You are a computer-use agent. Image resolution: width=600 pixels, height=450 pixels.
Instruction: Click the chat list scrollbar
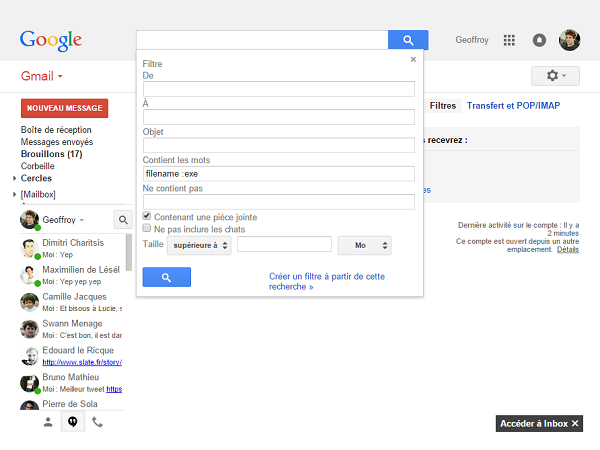click(129, 253)
